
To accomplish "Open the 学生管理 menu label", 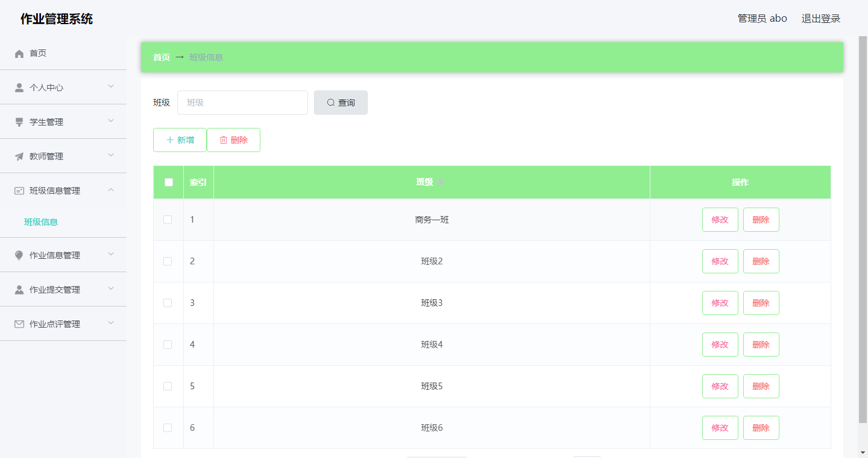I will coord(46,122).
